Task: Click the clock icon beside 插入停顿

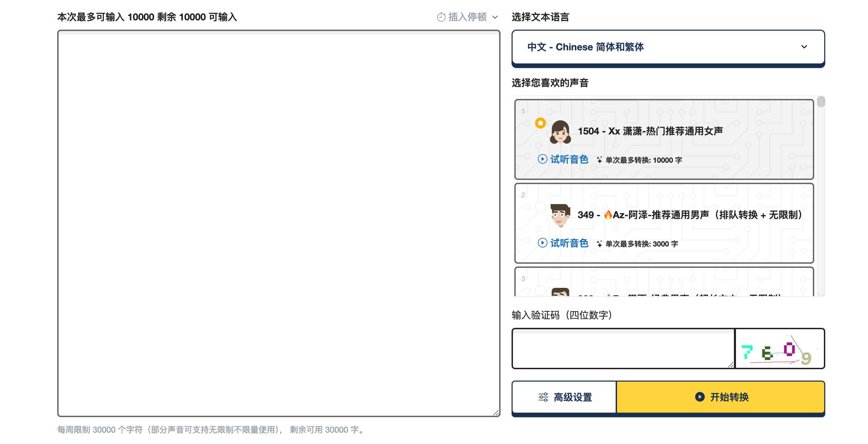Action: click(441, 17)
